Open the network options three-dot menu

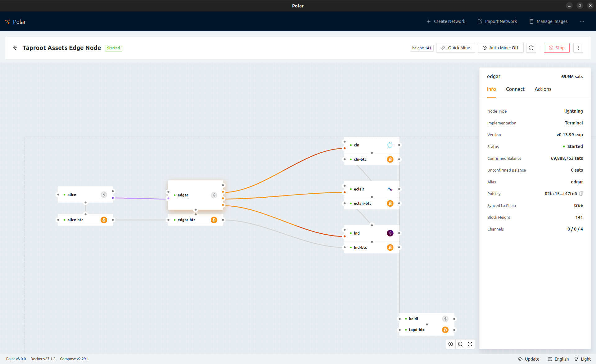[x=578, y=48]
